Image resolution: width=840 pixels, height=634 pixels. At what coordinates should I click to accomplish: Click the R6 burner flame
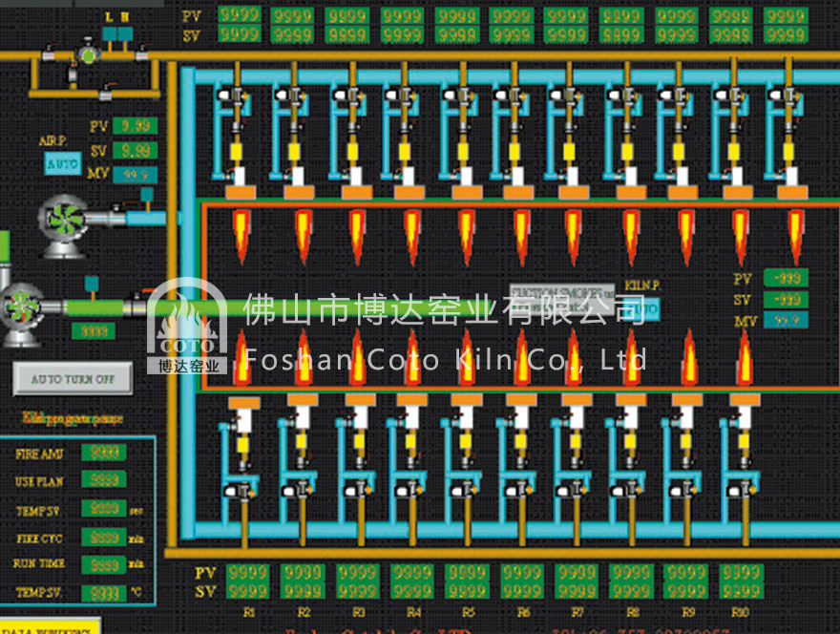tap(522, 358)
